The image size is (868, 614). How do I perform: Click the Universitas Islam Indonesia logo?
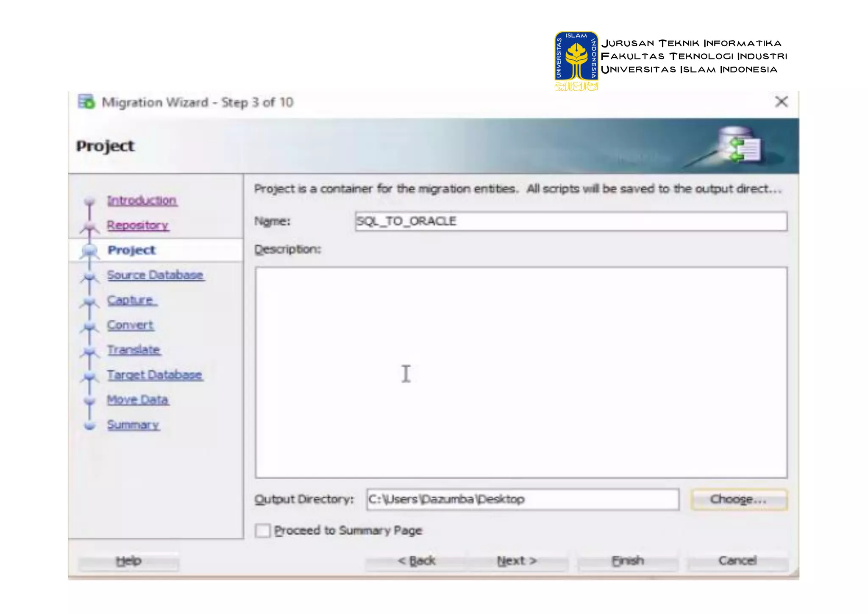point(576,61)
